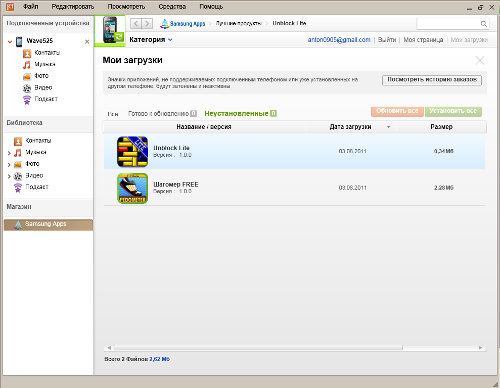
Task: Click the horizontal scrollbar below the list
Action: point(258,348)
